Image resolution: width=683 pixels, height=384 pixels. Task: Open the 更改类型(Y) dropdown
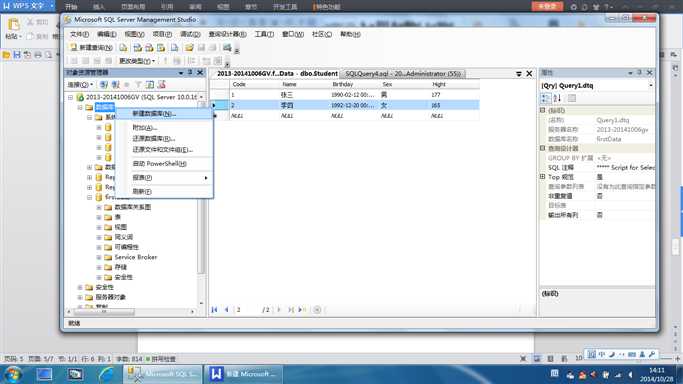pyautogui.click(x=137, y=61)
